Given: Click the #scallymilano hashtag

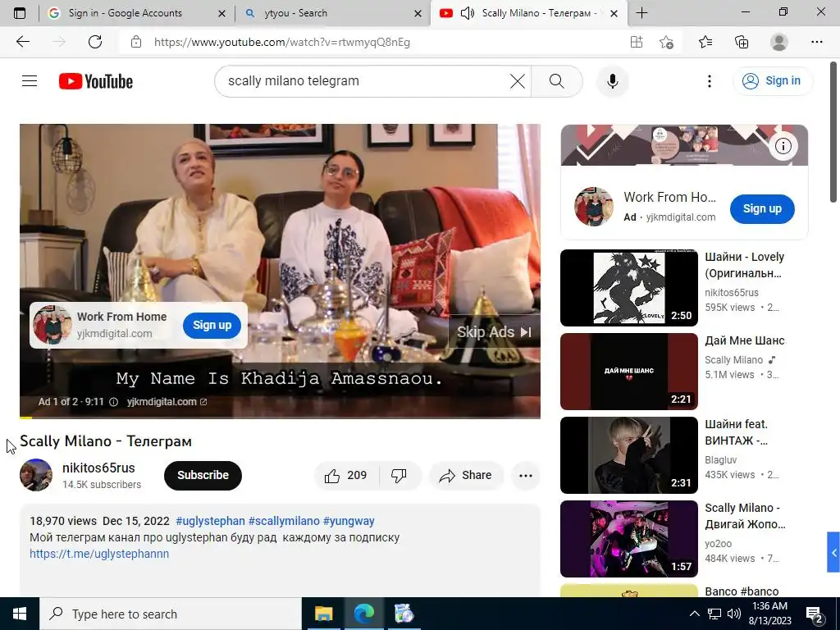Looking at the screenshot, I should 284,521.
